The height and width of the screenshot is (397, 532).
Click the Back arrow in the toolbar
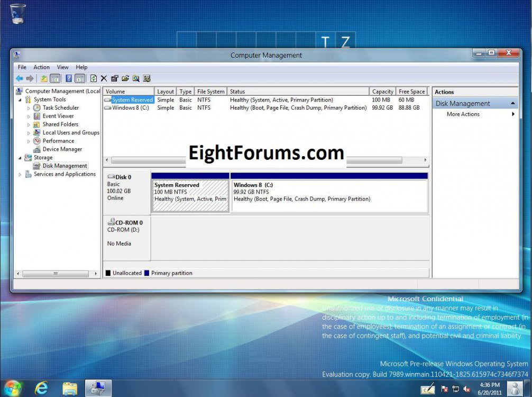click(x=19, y=78)
